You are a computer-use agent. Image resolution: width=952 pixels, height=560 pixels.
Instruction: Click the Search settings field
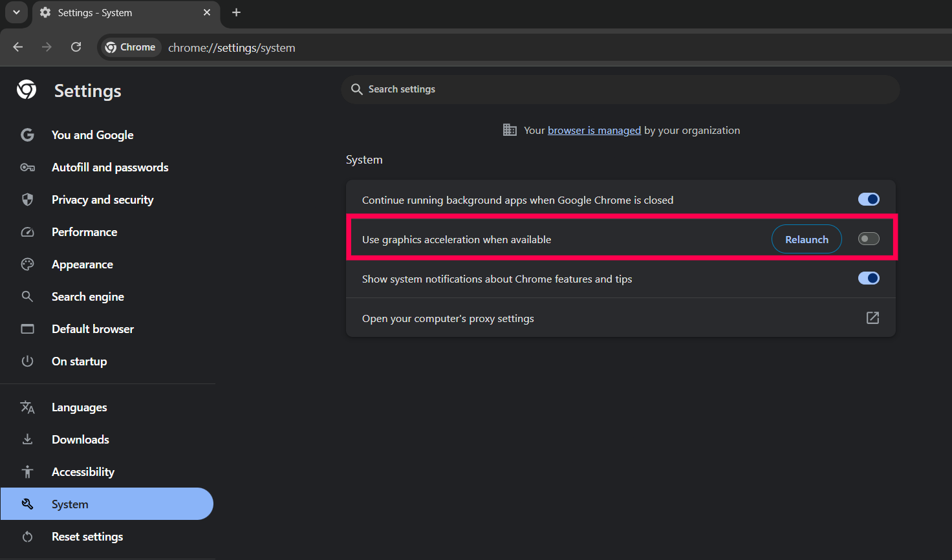tap(620, 89)
